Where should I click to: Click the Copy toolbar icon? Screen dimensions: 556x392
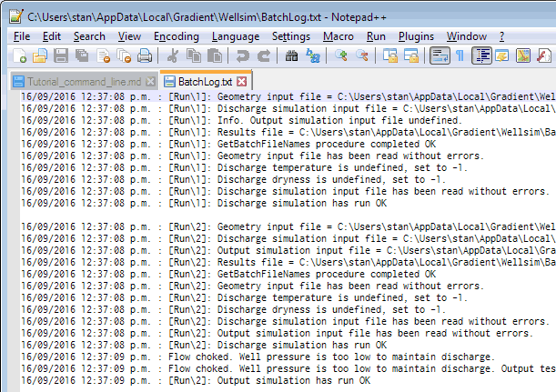coord(194,55)
